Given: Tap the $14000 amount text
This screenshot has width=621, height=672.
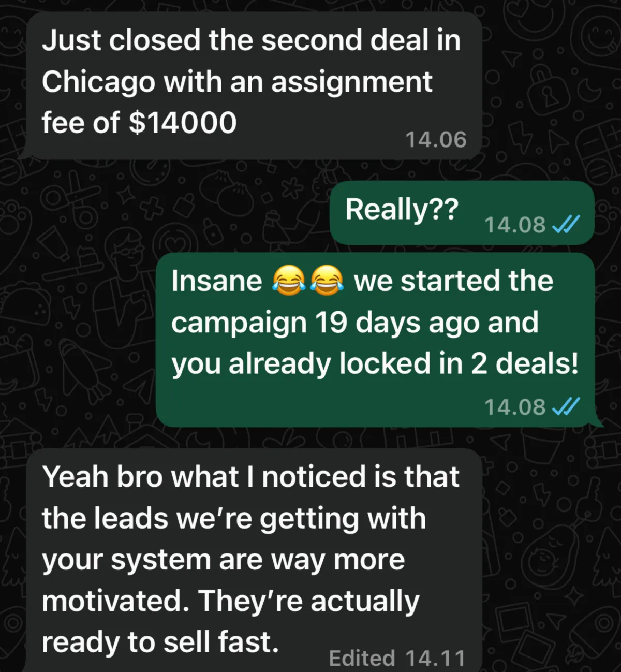Looking at the screenshot, I should pos(182,123).
